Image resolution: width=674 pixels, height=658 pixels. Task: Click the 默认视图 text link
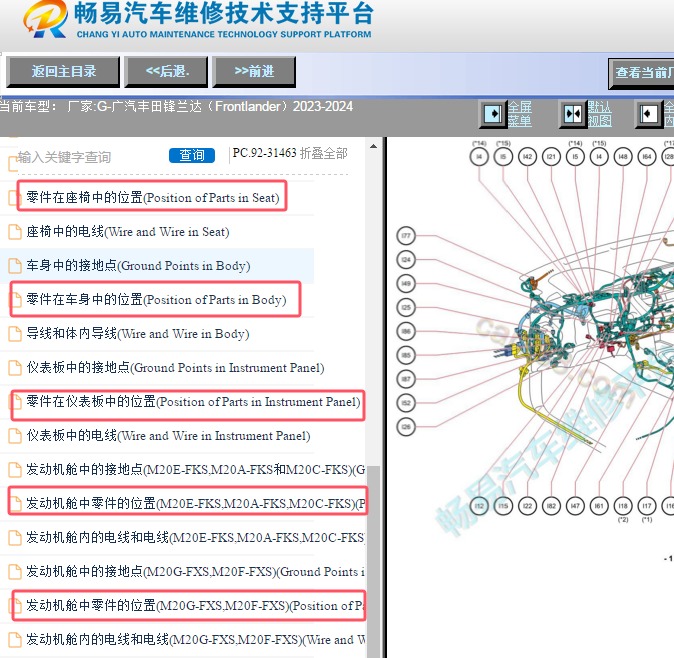[600, 114]
